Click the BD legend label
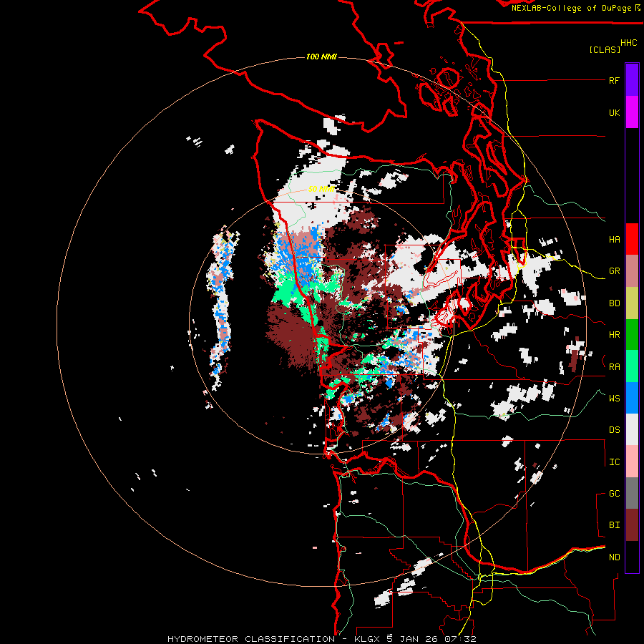Image resolution: width=644 pixels, height=644 pixels. tap(614, 303)
